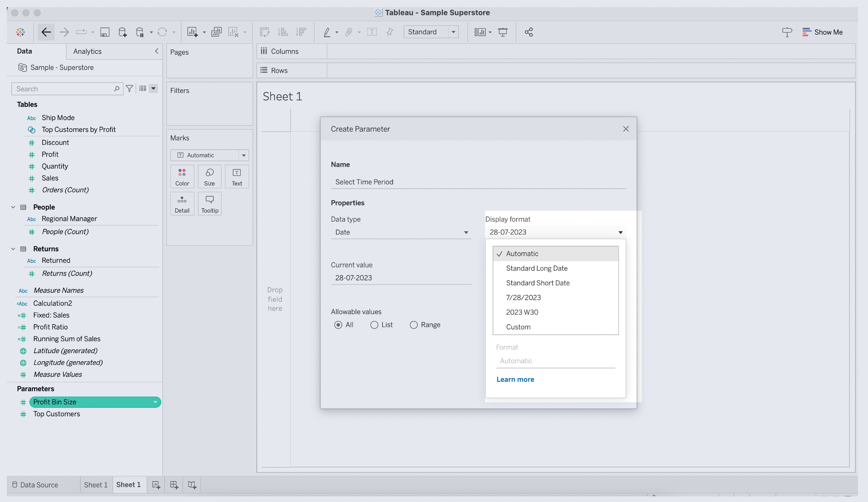Select the All allowable values radio
This screenshot has width=868, height=502.
click(338, 325)
